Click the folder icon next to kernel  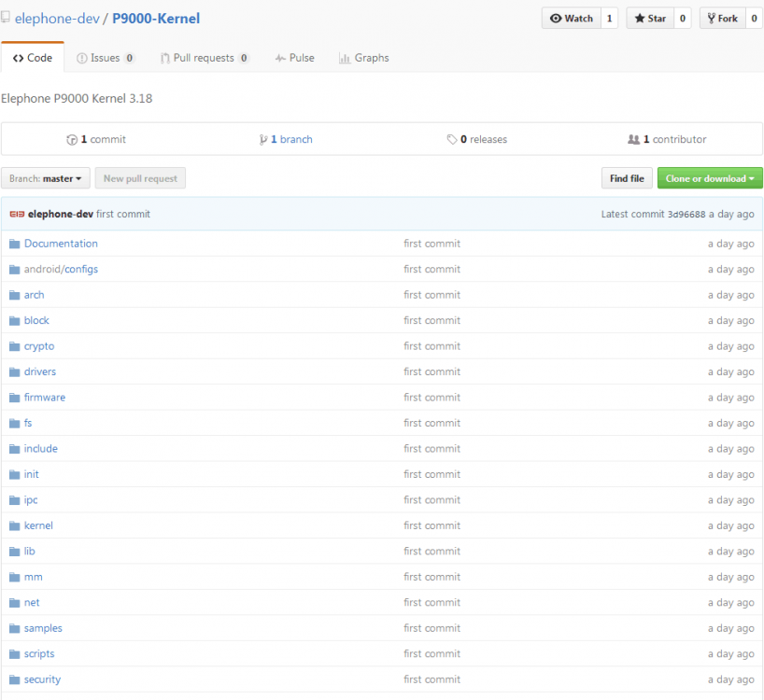point(14,525)
